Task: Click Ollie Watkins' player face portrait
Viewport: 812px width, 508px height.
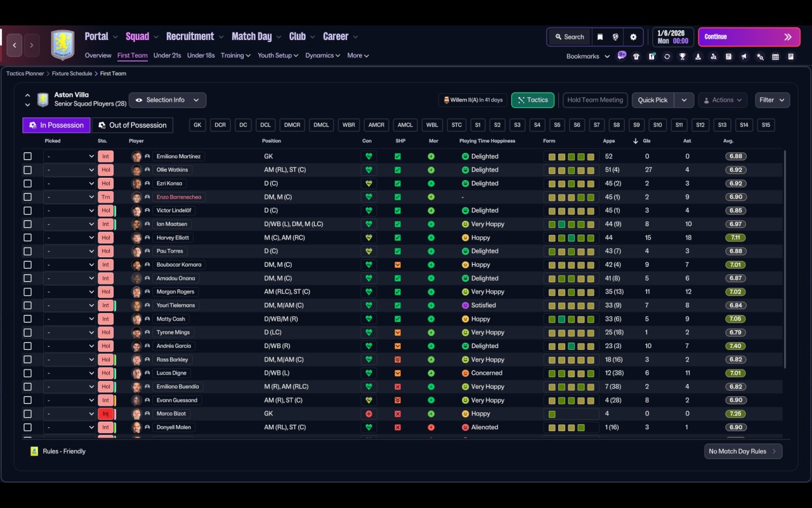Action: tap(136, 170)
